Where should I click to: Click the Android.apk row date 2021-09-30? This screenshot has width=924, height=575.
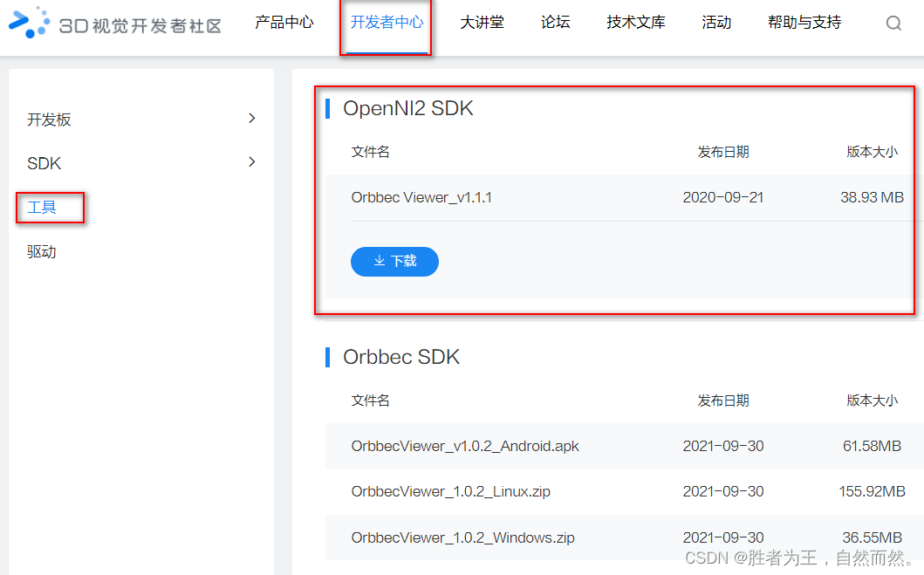(723, 446)
